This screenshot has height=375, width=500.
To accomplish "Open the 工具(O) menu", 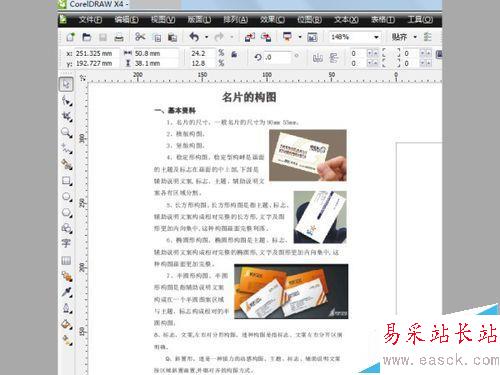I will pyautogui.click(x=420, y=20).
